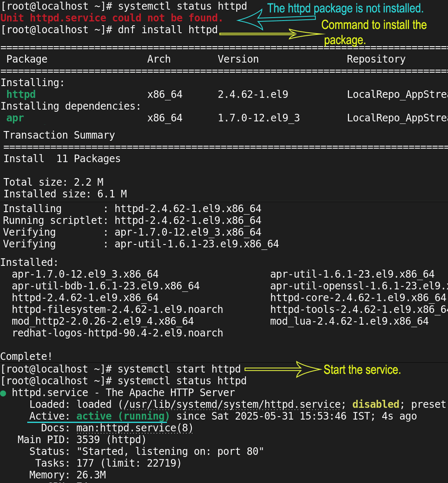Click the 'Transaction Summary' heading

coord(59,135)
